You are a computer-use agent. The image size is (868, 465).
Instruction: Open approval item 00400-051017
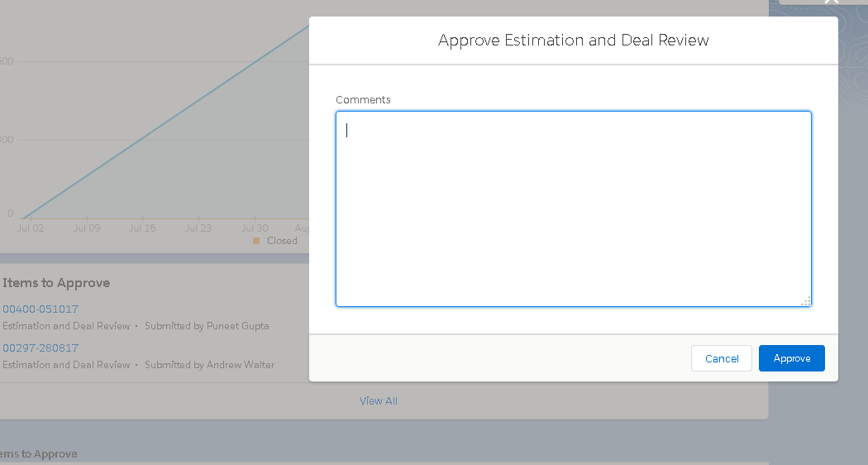[41, 309]
